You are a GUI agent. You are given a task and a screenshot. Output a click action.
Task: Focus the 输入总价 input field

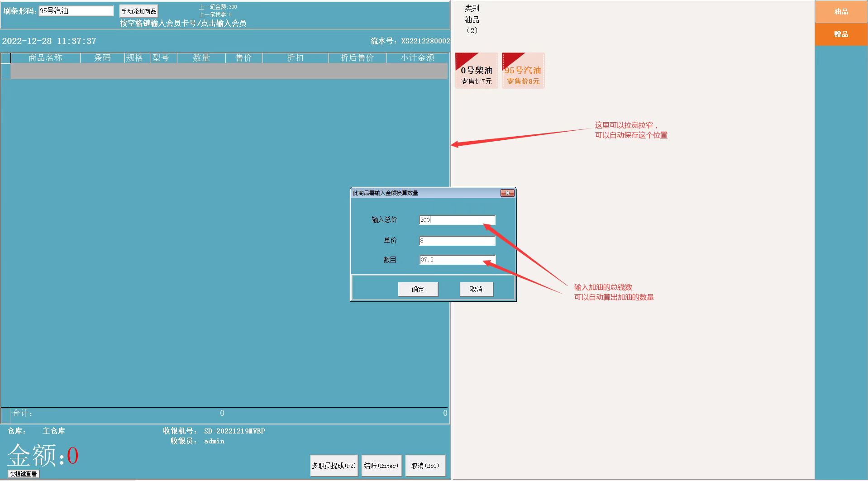click(x=457, y=220)
